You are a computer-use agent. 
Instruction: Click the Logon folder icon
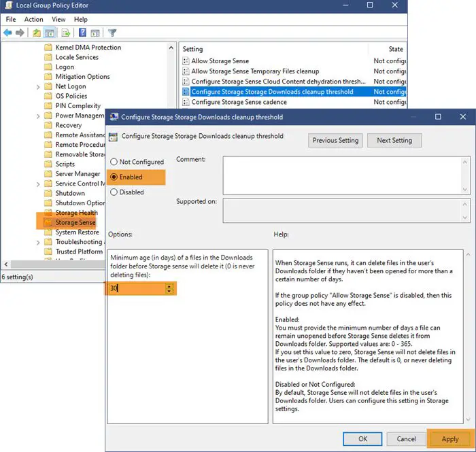48,67
